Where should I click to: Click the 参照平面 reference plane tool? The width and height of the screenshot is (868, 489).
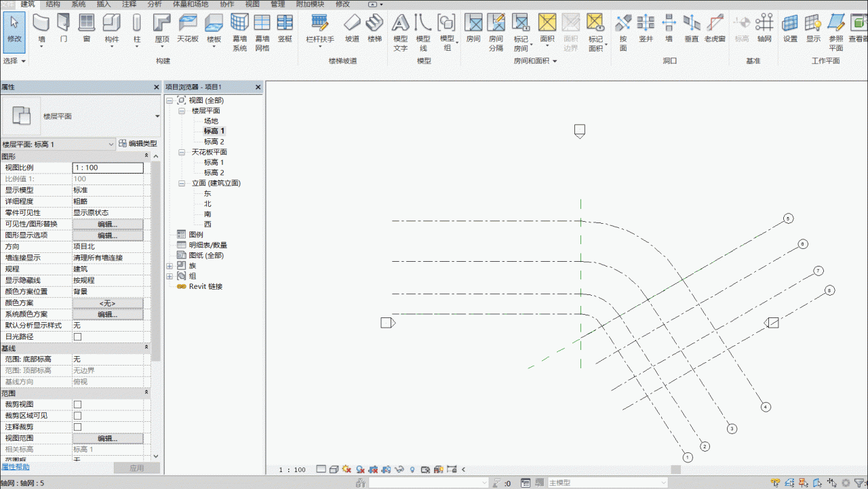[836, 33]
